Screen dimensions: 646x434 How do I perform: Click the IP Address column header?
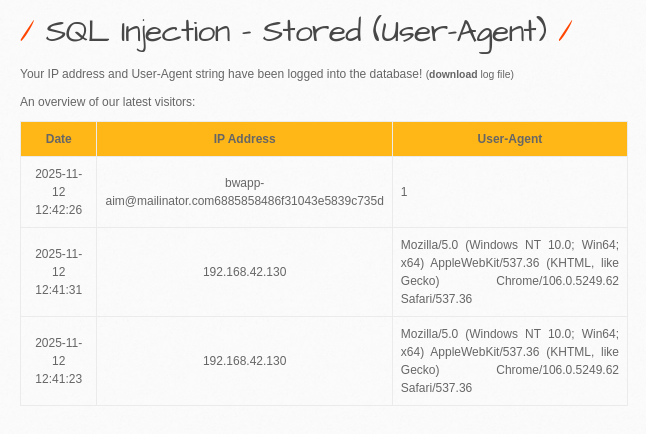coord(244,139)
